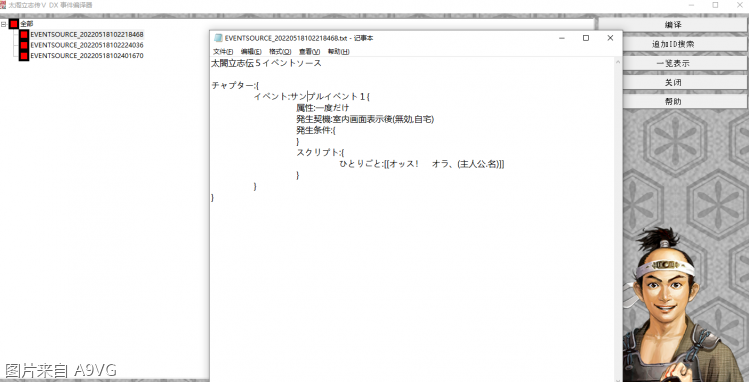The image size is (749, 382).
Task: Open the 编辑(E) menu in Notepad
Action: [x=251, y=52]
